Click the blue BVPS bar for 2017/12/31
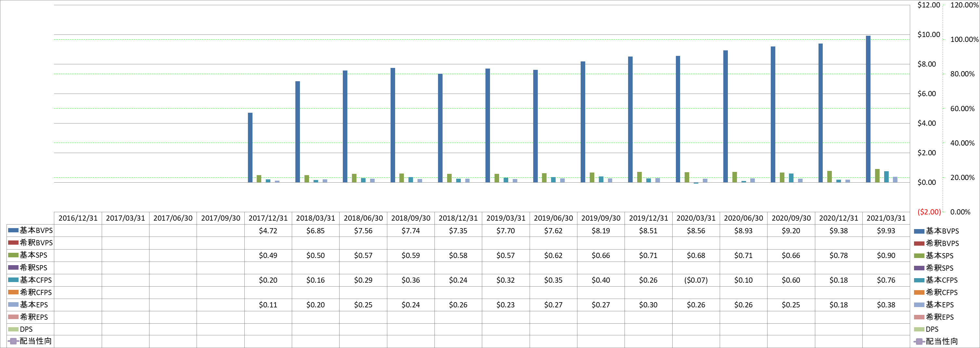Screen dimensions: 980x348 pyautogui.click(x=250, y=148)
